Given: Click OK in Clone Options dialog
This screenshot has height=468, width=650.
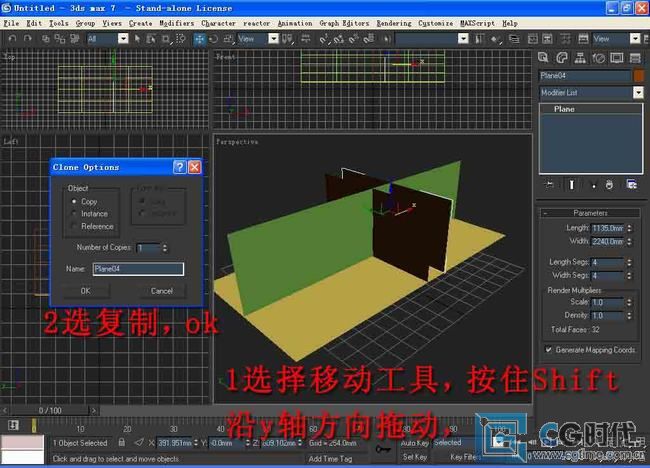Looking at the screenshot, I should pyautogui.click(x=86, y=291).
